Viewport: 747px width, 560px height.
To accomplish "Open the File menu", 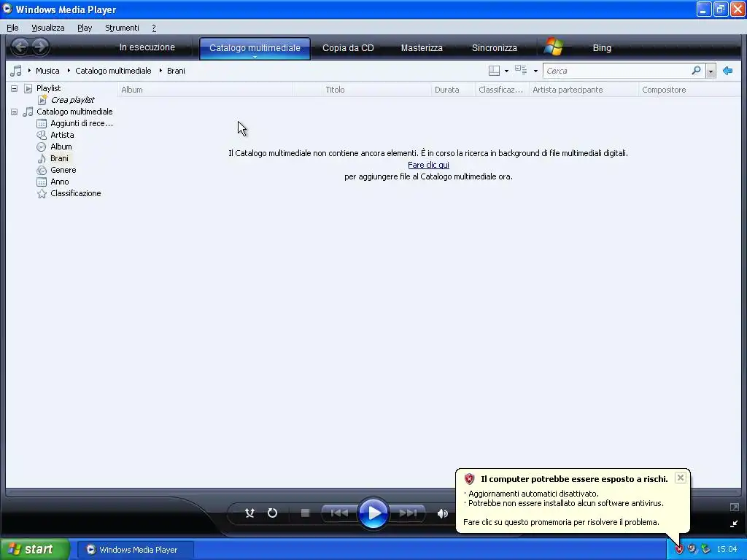I will (12, 28).
